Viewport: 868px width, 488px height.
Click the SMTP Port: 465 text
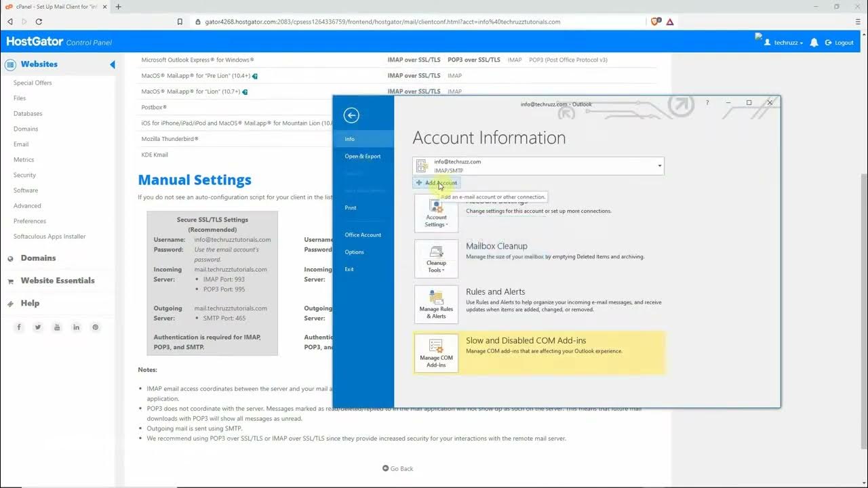click(x=224, y=318)
